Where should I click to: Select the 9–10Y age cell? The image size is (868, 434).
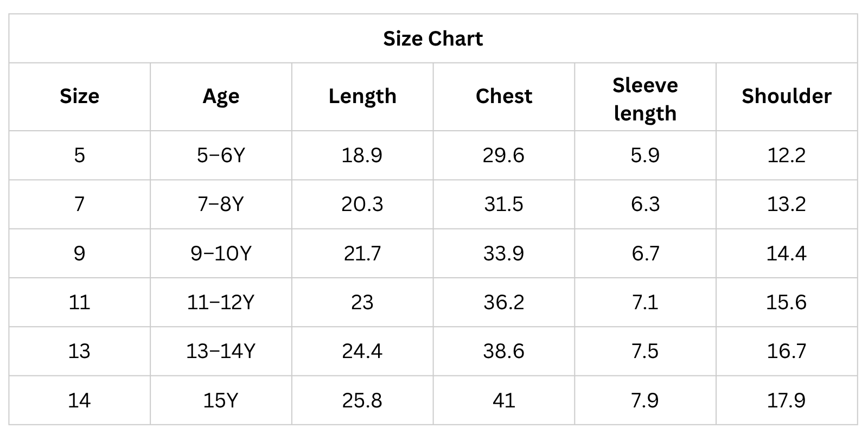point(221,253)
